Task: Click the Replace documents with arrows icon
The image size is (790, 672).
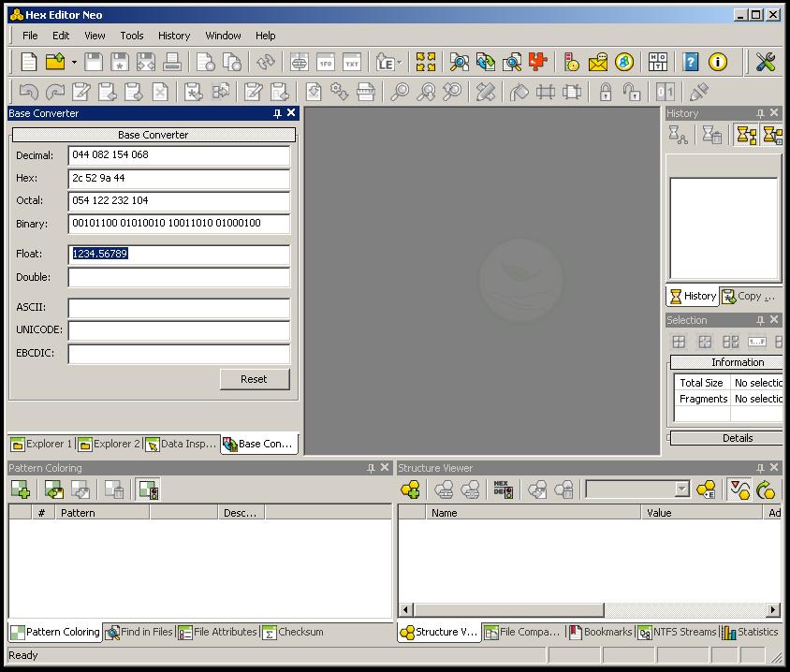Action: point(486,62)
